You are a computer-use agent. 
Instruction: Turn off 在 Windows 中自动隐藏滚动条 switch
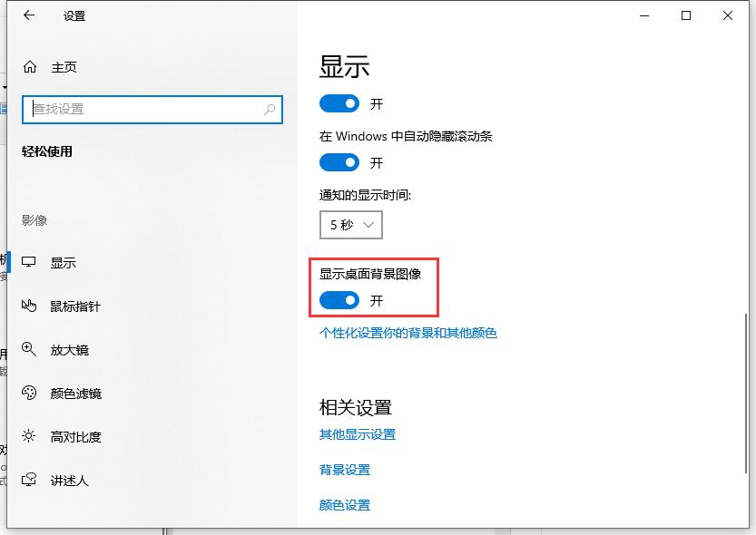point(339,162)
